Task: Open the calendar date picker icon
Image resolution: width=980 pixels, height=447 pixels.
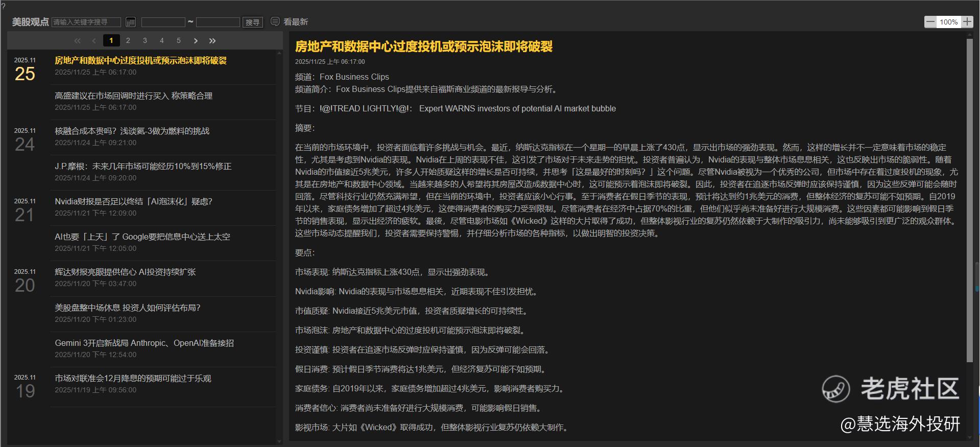Action: coord(131,22)
